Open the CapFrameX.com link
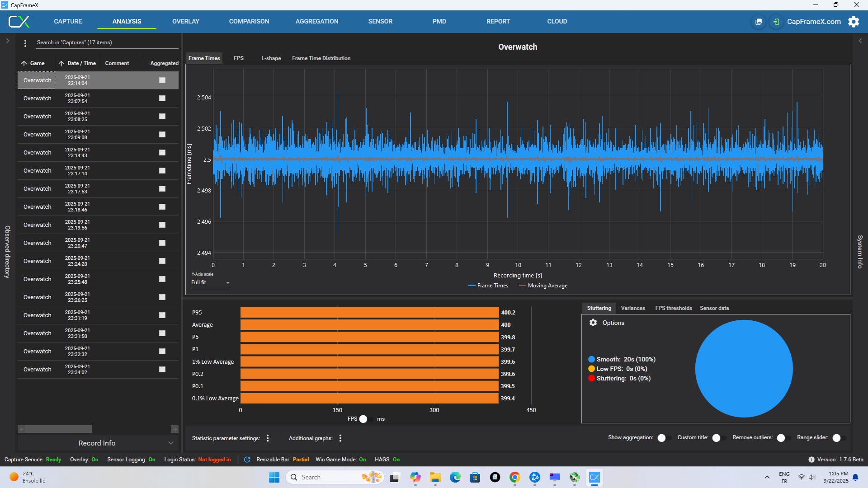Screen dimensions: 868x488 (814, 22)
